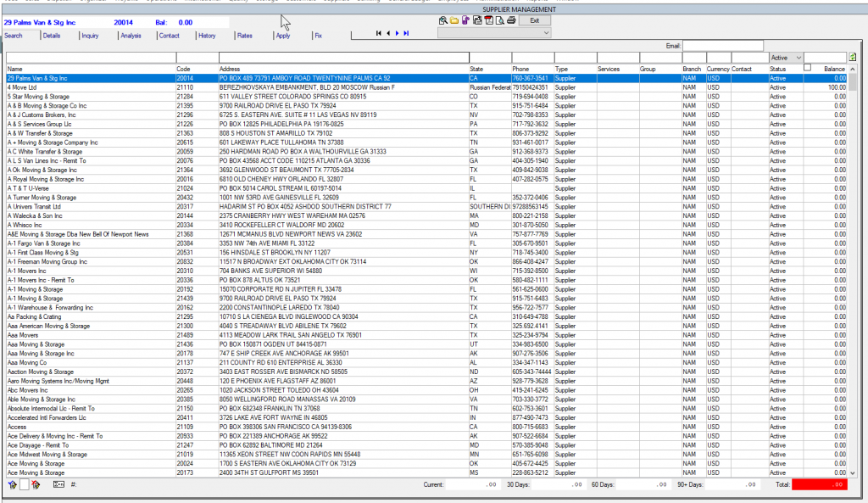Open the Active status filter dropdown
868x503 pixels.
[x=786, y=58]
